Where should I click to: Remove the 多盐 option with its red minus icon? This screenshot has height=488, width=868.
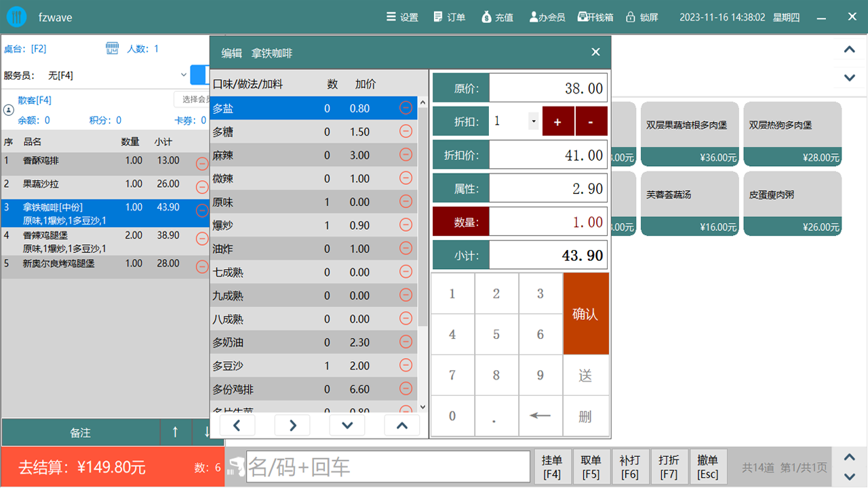pos(406,108)
